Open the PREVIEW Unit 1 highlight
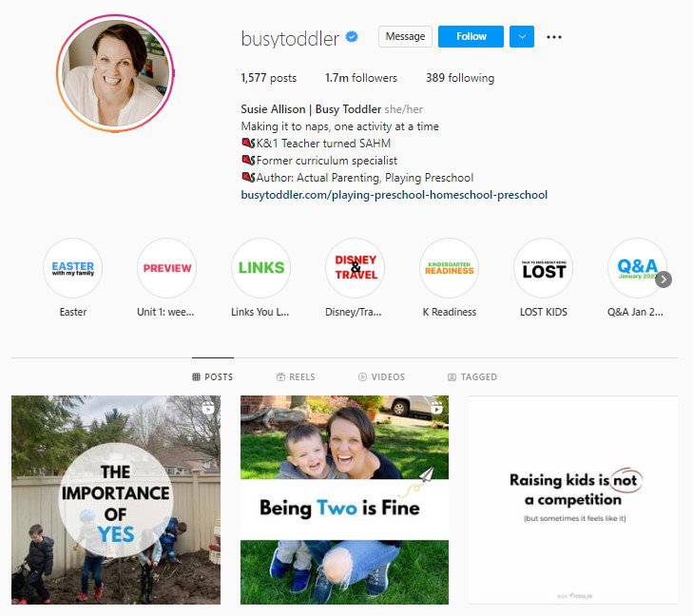This screenshot has width=693, height=616. (167, 268)
